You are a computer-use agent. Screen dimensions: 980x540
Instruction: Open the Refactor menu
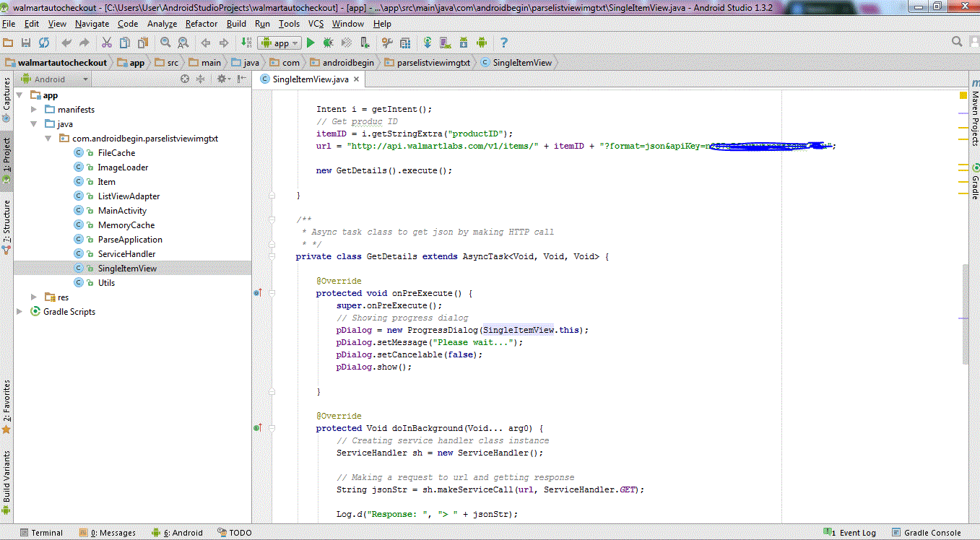coord(201,24)
